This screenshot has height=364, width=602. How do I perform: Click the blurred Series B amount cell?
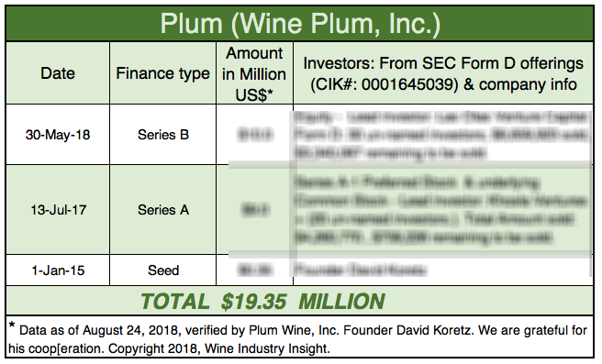(x=255, y=135)
